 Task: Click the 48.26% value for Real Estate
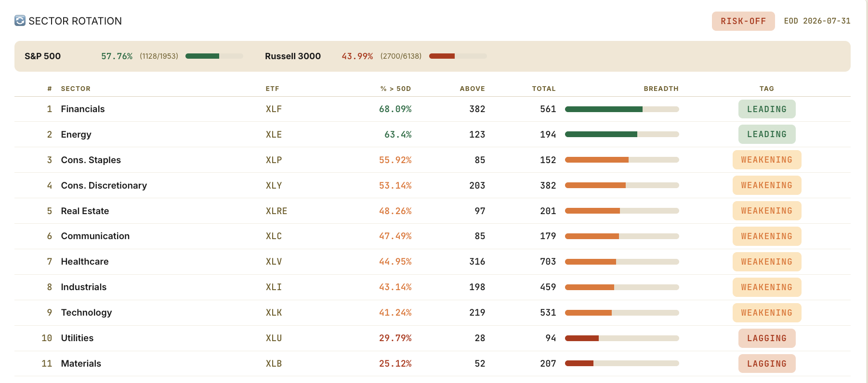coord(395,211)
